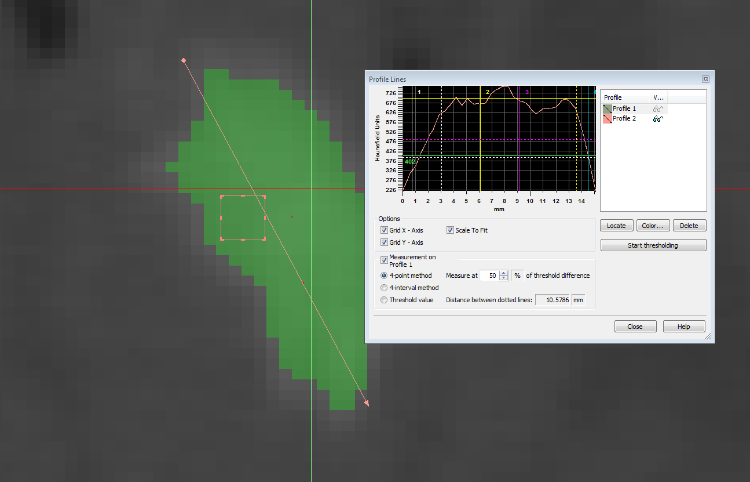Adjust the Measure at percentage stepper
The width and height of the screenshot is (750, 482).
click(x=505, y=275)
